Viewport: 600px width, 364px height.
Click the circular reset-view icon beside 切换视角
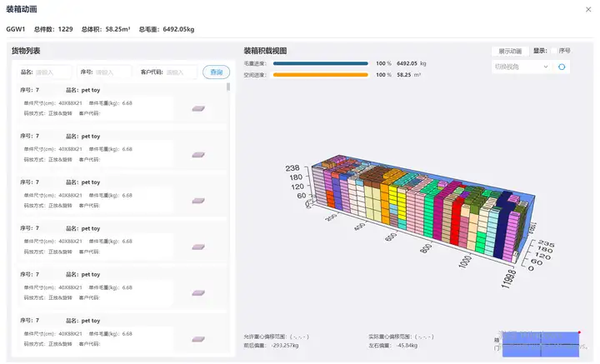coord(562,67)
